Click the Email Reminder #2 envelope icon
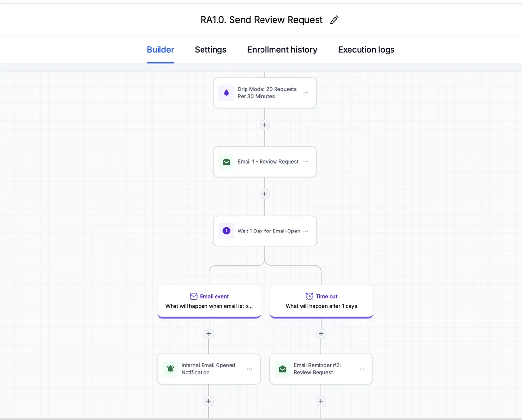The height and width of the screenshot is (420, 522). 282,369
